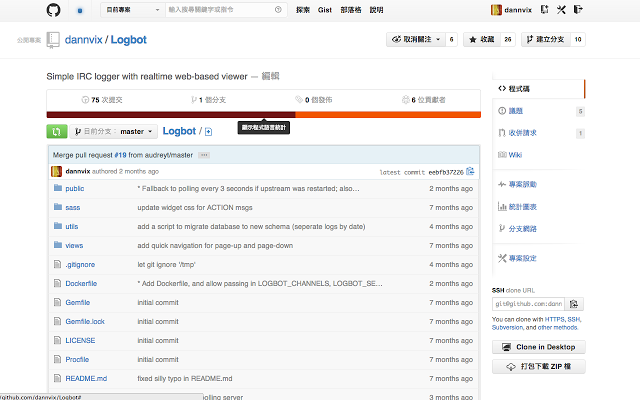Click the new file plus icon after Logbot path
Image resolution: width=640 pixels, height=400 pixels.
click(209, 131)
